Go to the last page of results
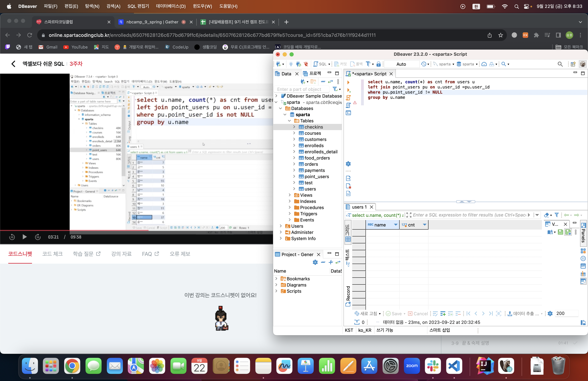588x381 pixels. (x=491, y=314)
